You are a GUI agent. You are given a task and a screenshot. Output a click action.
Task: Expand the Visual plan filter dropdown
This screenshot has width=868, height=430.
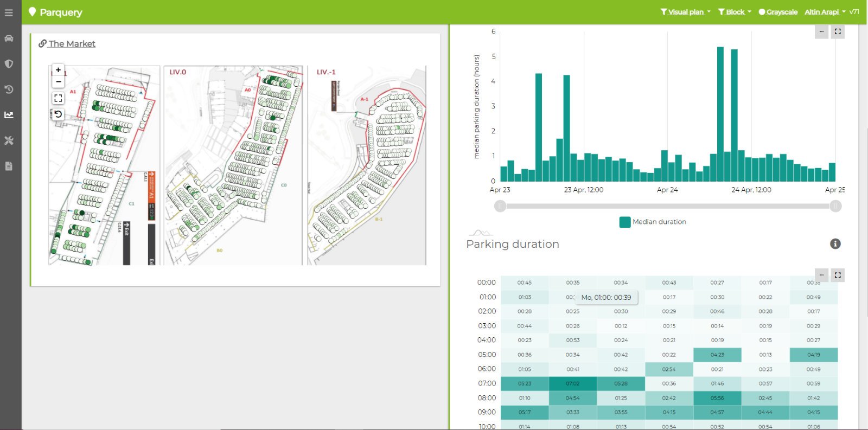pos(685,12)
